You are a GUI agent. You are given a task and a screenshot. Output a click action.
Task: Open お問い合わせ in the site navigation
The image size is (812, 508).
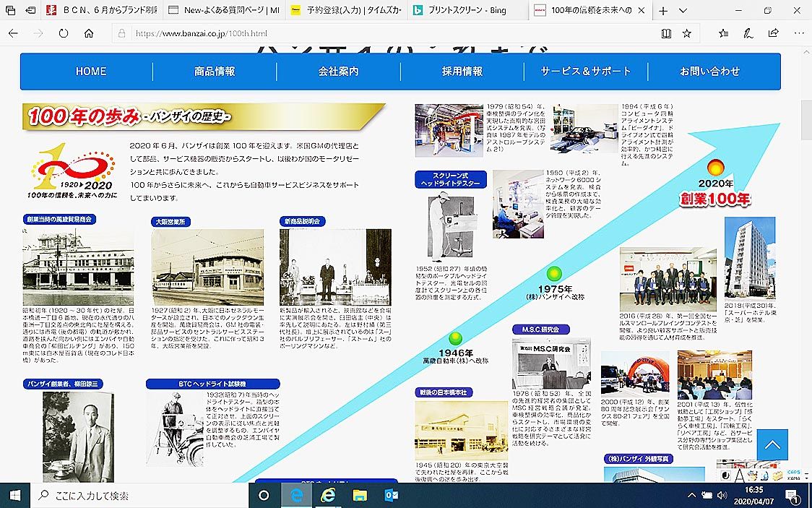(x=709, y=72)
